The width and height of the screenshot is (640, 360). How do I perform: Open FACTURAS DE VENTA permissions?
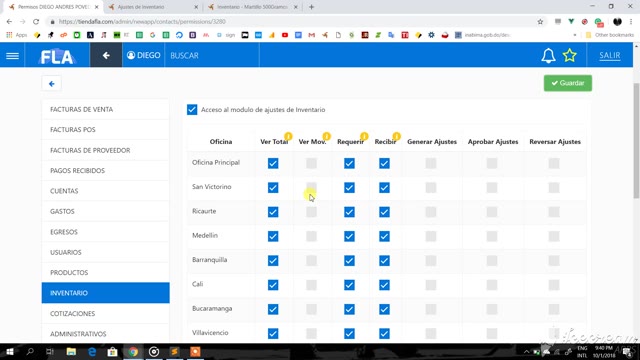[x=105, y=109]
